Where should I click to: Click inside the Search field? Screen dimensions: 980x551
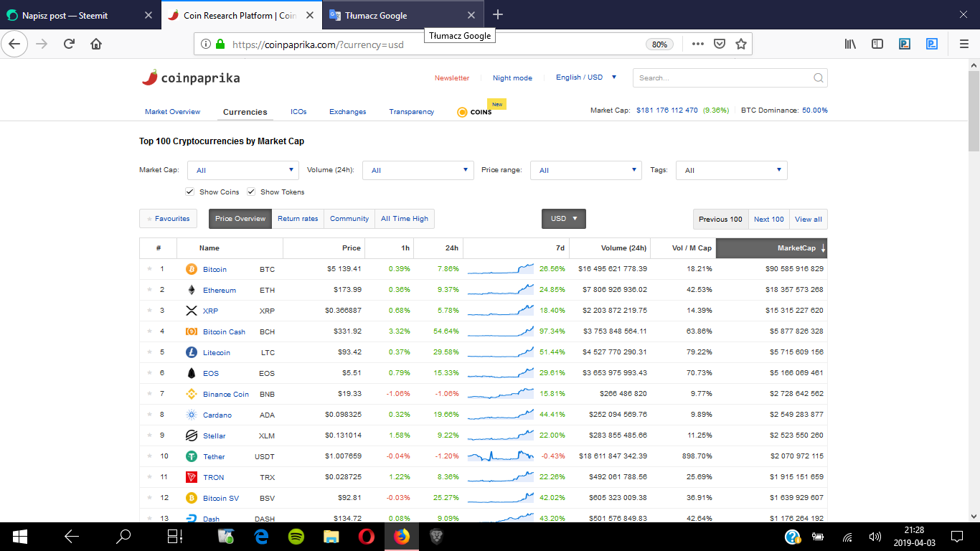tap(717, 77)
